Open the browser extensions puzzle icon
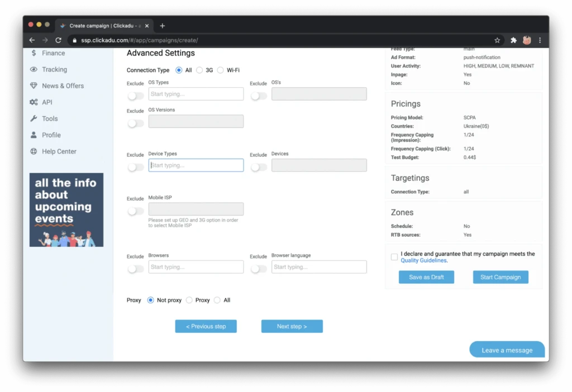Image resolution: width=572 pixels, height=392 pixels. [x=513, y=40]
